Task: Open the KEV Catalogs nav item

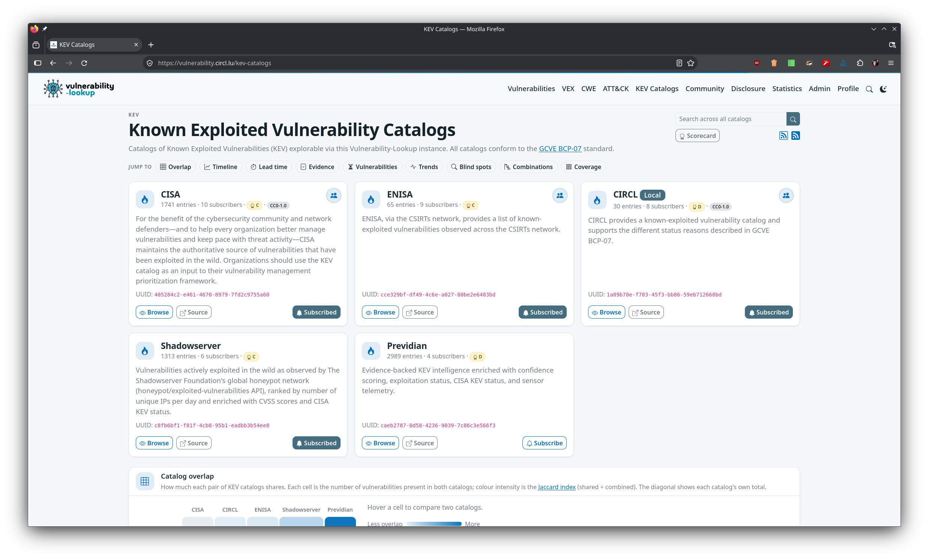Action: [x=657, y=88]
